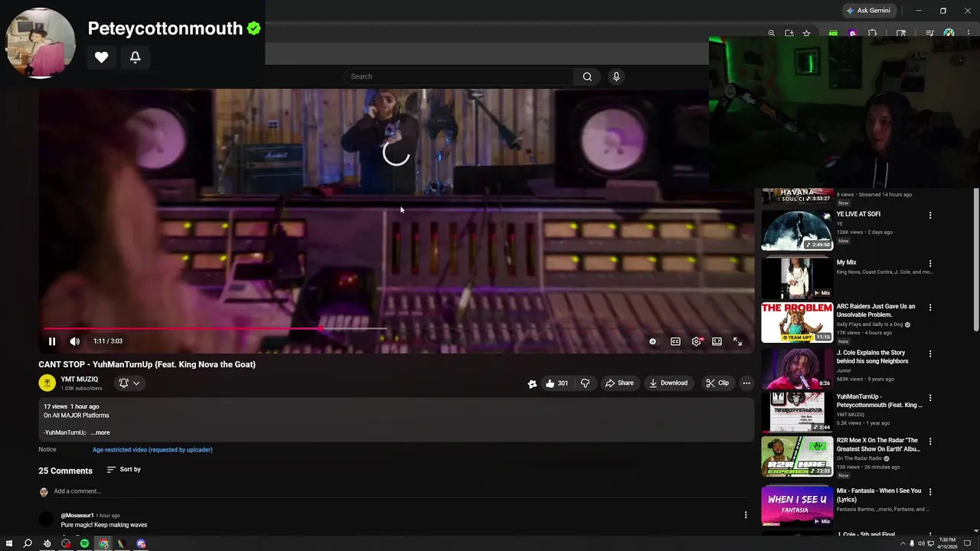The height and width of the screenshot is (551, 980).
Task: Open video player settings gear
Action: [x=696, y=341]
